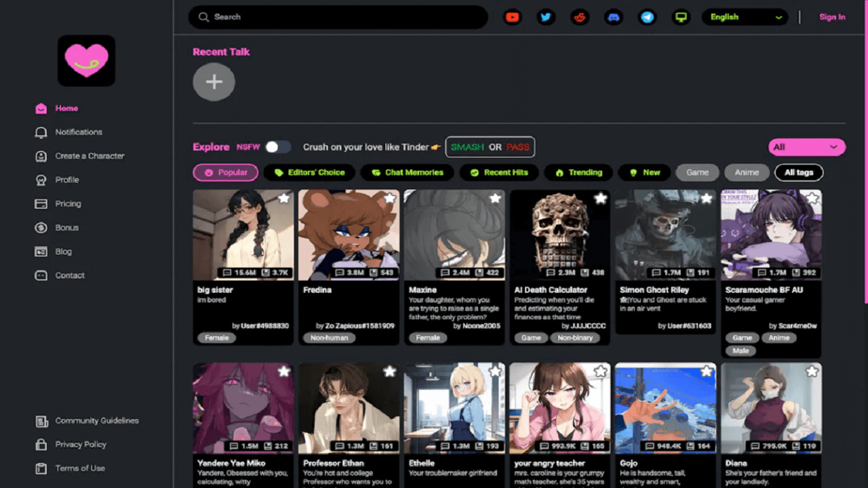This screenshot has height=488, width=868.
Task: Click the green desktop monitor icon
Action: (x=681, y=17)
